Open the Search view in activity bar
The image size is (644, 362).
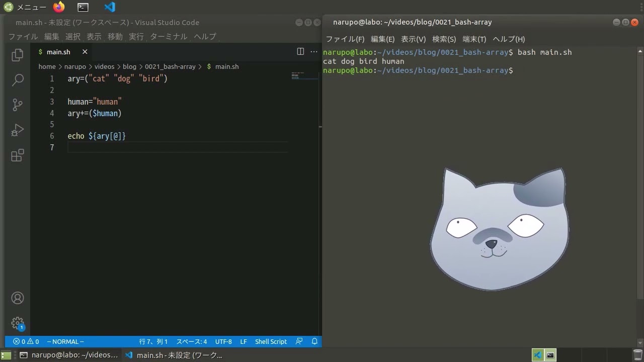[18, 79]
